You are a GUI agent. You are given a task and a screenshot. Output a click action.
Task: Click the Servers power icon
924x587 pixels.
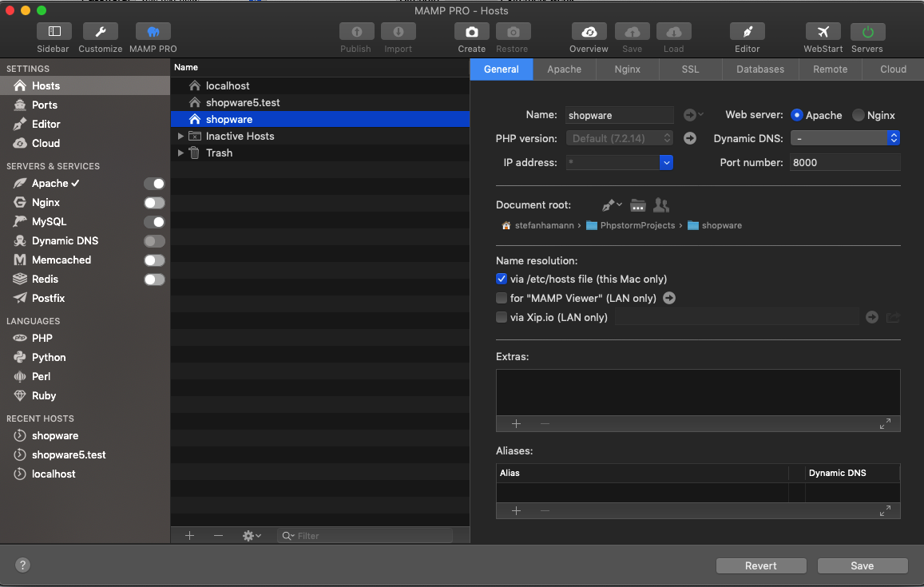point(867,32)
